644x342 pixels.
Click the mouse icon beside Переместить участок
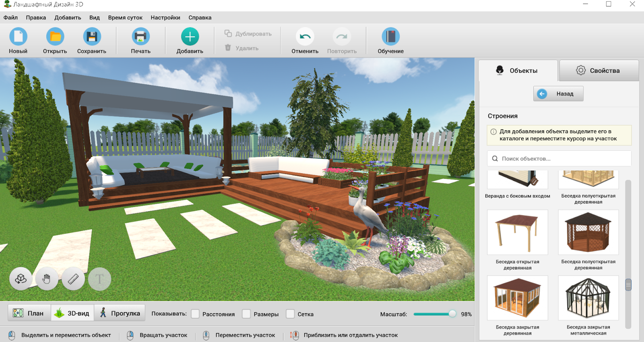206,335
